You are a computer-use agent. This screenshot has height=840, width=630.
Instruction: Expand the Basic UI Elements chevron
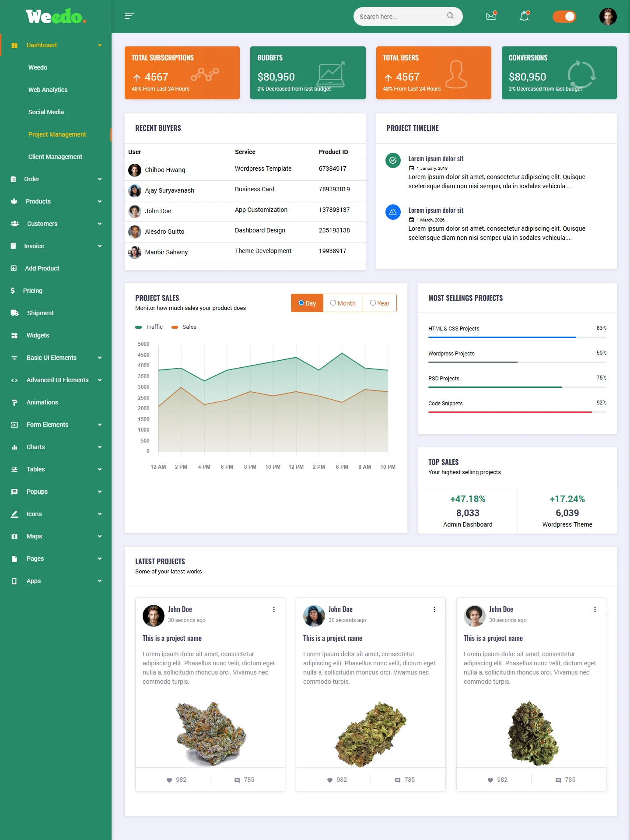pos(100,358)
